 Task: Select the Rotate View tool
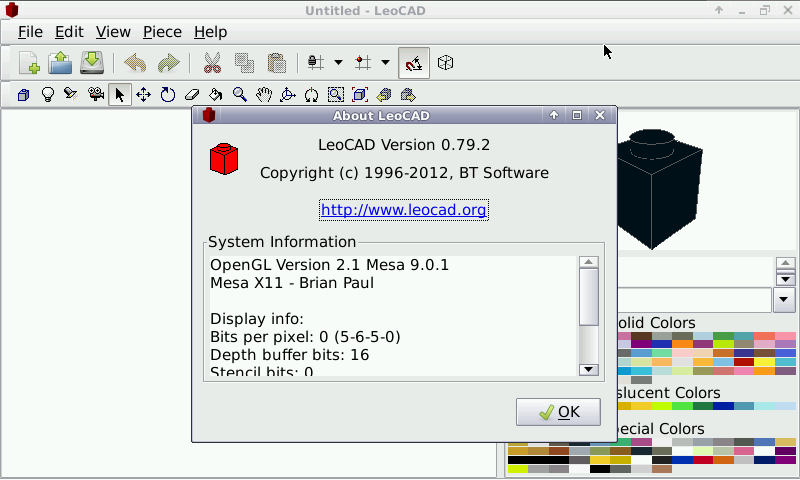click(288, 95)
